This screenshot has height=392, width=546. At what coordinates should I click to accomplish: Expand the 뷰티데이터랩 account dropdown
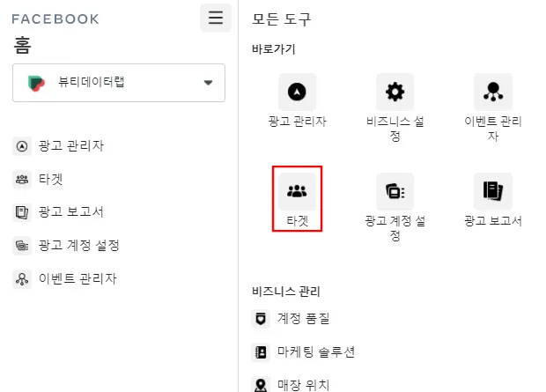119,83
